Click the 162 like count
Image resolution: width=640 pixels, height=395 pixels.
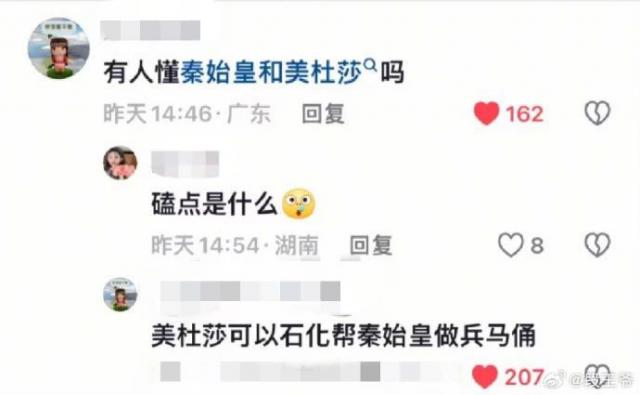point(524,114)
